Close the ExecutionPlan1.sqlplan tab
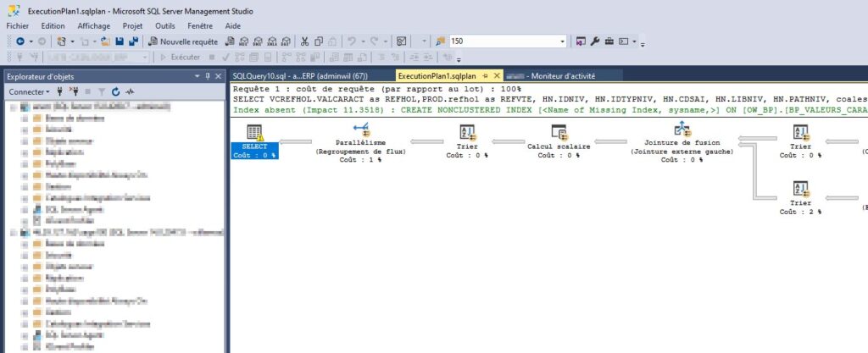This screenshot has height=353, width=868. tap(497, 75)
